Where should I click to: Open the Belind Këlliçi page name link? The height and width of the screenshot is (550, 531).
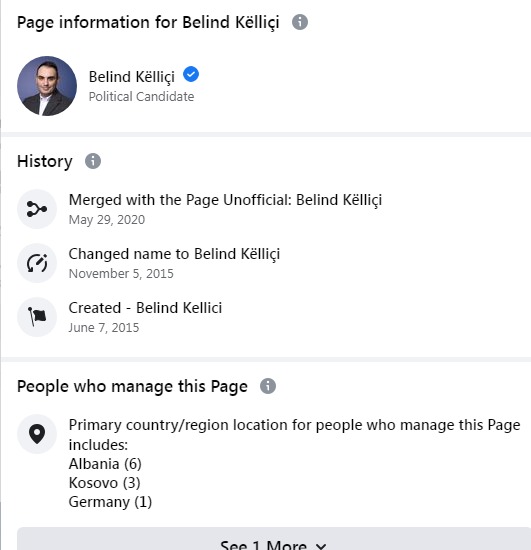(132, 76)
